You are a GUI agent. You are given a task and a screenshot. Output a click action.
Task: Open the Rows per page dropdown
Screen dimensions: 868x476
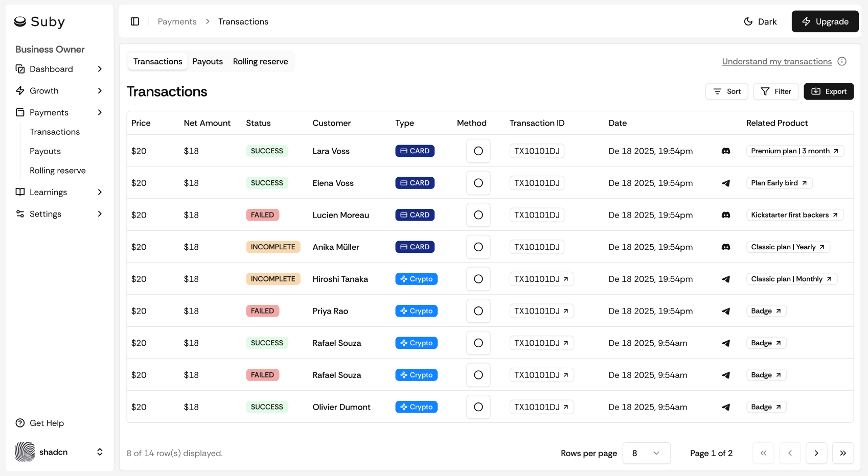click(646, 453)
